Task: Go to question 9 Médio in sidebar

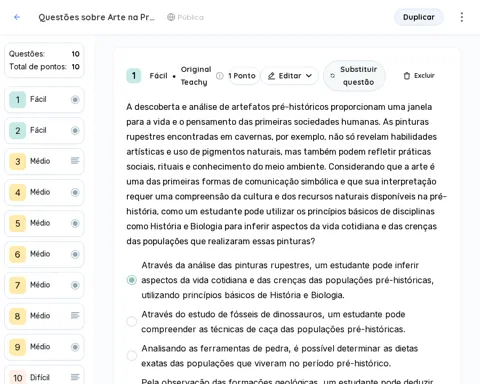Action: [44, 347]
